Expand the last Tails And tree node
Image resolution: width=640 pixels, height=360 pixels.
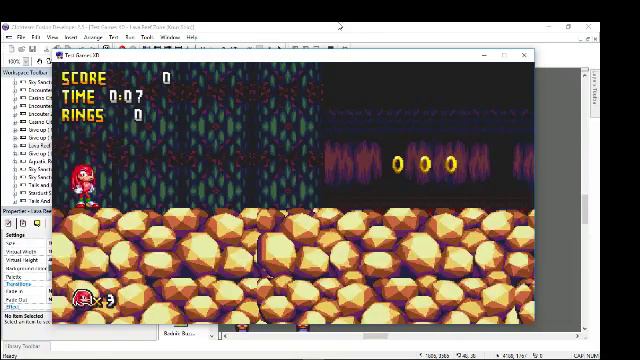(x=15, y=201)
